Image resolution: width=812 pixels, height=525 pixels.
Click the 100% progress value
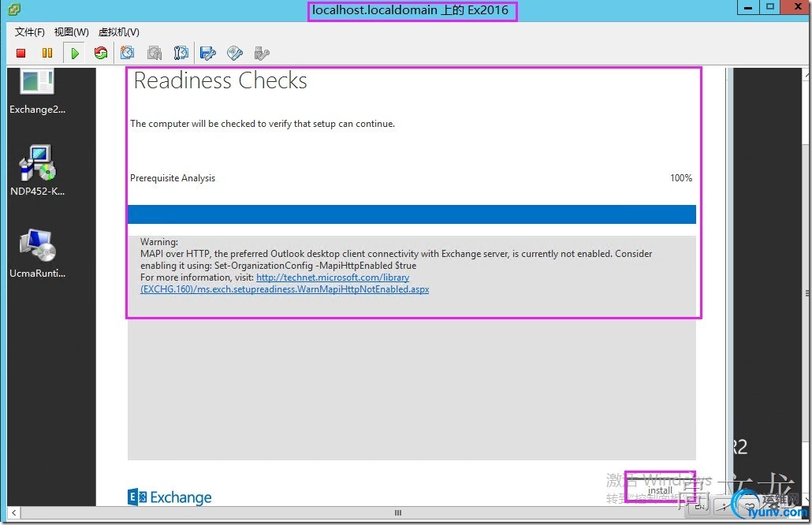[681, 178]
